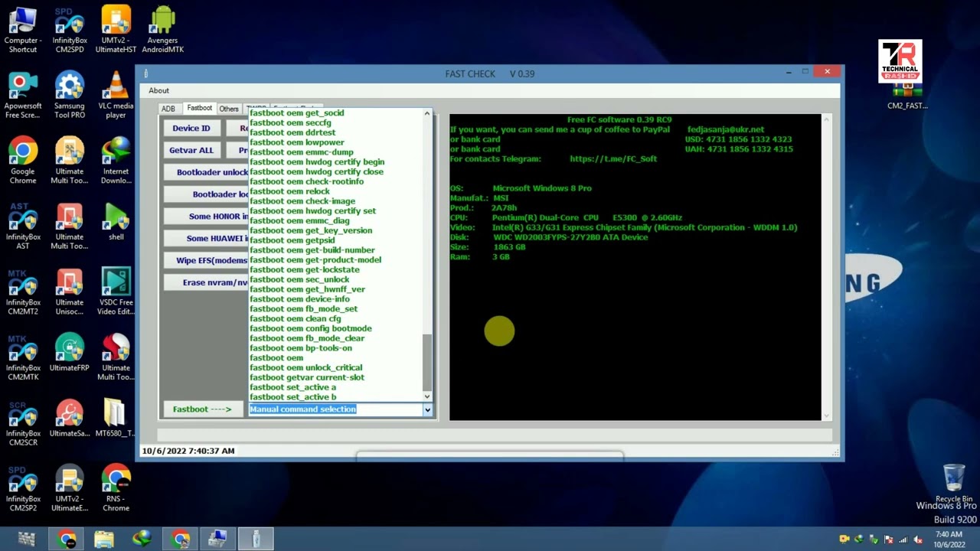The image size is (980, 551).
Task: Select 'fastboot oem emmc-dump' command
Action: click(x=301, y=152)
